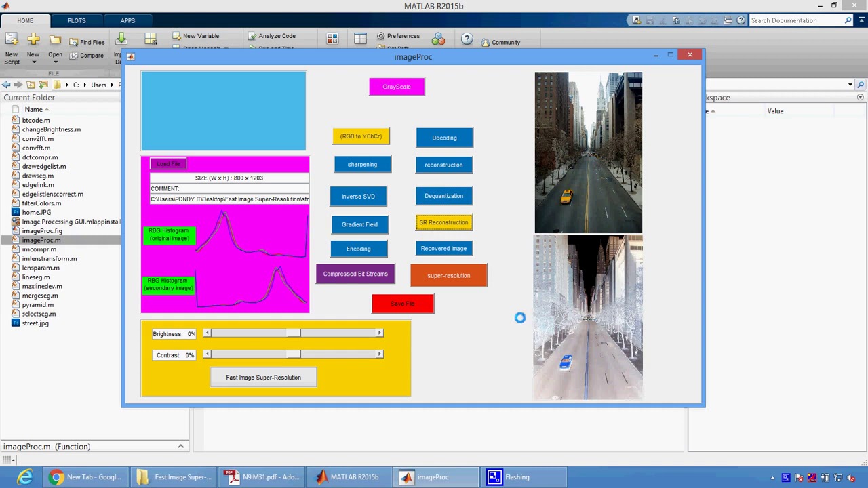868x488 pixels.
Task: Click the Save Workspace grid icon
Action: (151, 39)
